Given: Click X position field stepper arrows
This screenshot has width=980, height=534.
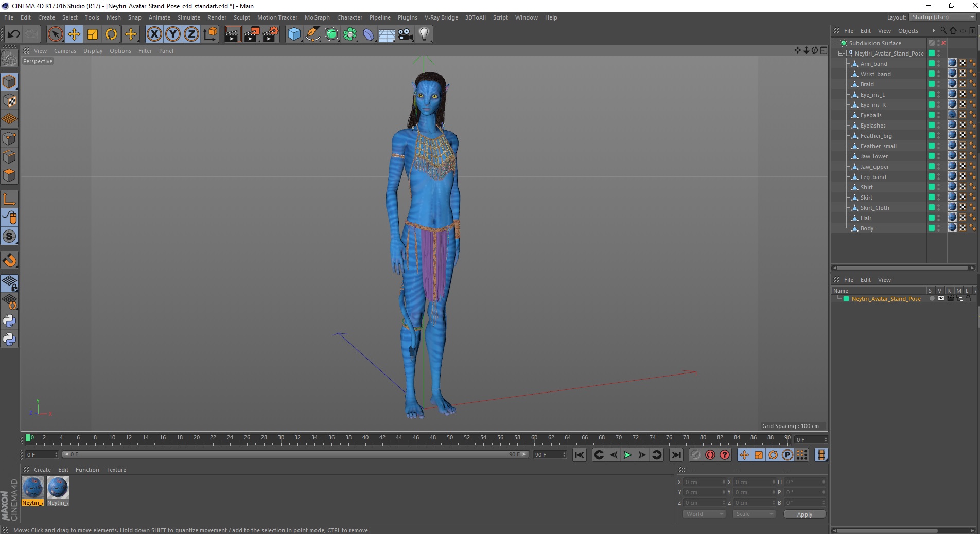Looking at the screenshot, I should (724, 482).
